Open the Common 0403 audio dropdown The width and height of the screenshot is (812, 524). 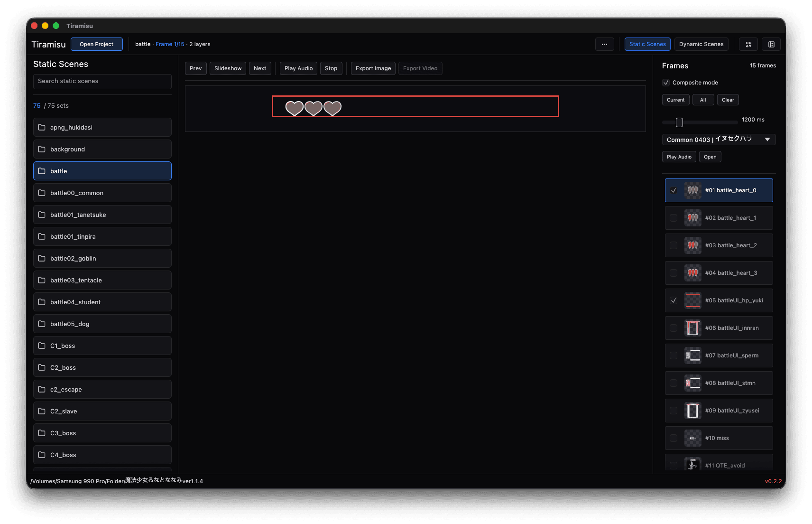click(719, 140)
